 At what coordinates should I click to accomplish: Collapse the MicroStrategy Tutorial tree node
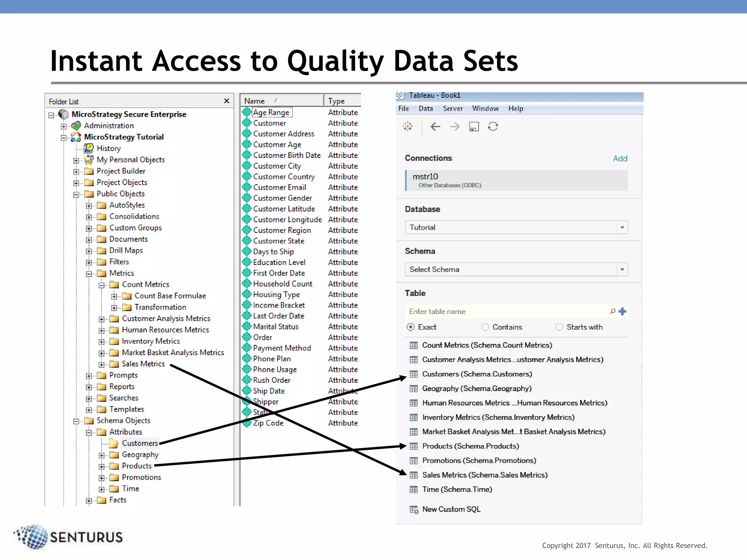coord(63,138)
